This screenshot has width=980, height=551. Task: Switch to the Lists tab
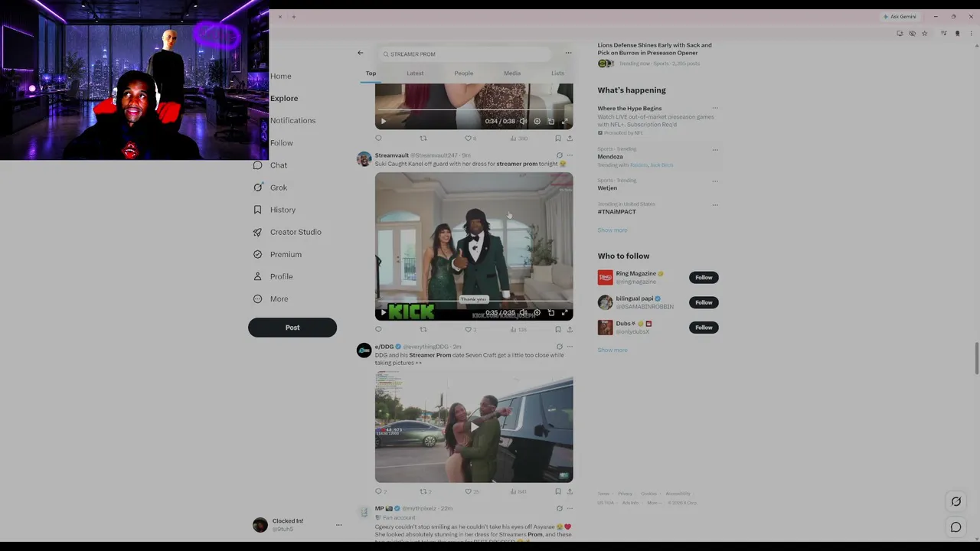557,73
